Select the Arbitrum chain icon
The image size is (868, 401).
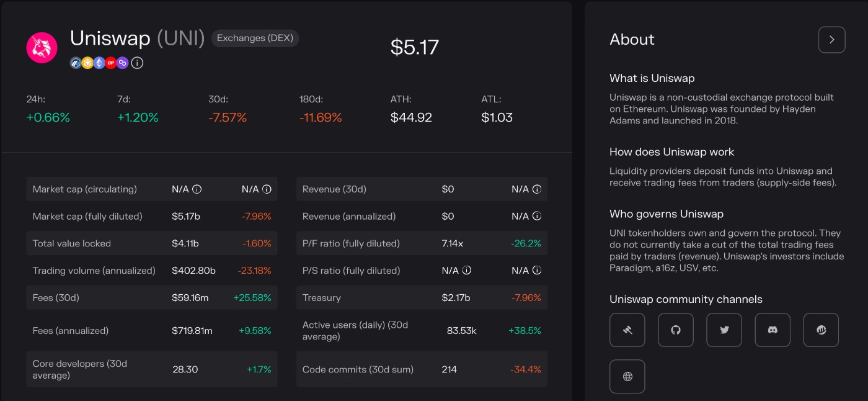click(76, 63)
